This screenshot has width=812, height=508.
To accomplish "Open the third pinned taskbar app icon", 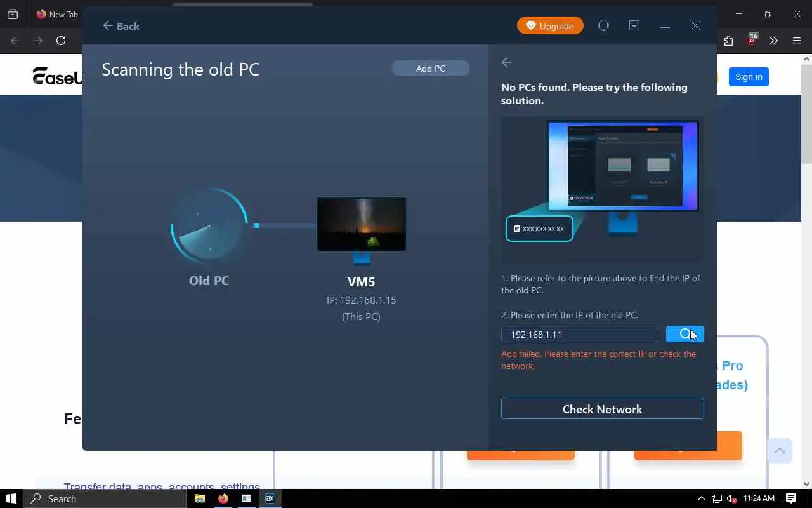I will [246, 498].
